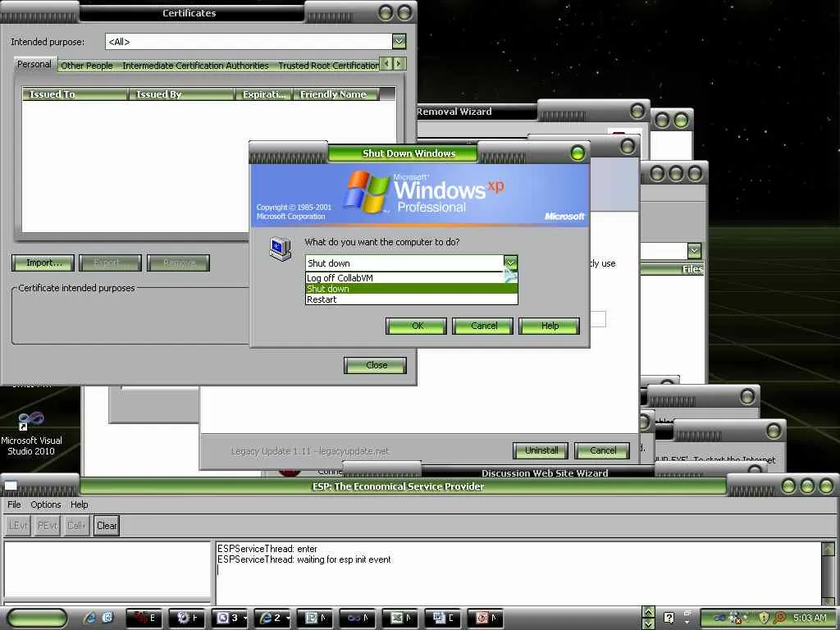
Task: Open the Internet Explorer group of 2 windows
Action: click(x=272, y=618)
